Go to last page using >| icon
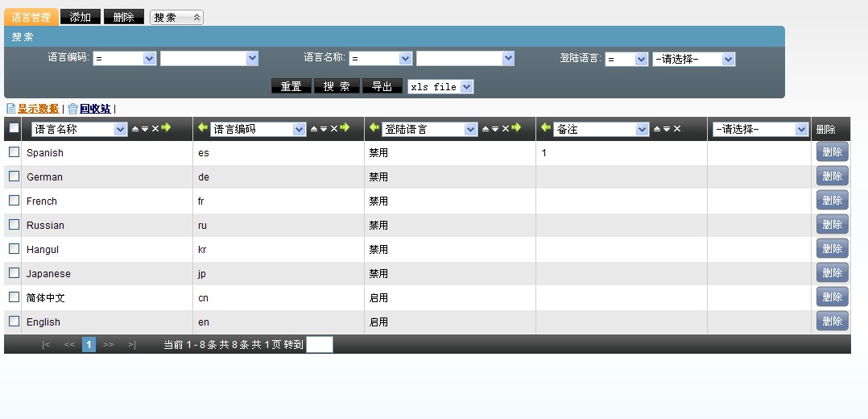Image resolution: width=868 pixels, height=419 pixels. point(132,345)
